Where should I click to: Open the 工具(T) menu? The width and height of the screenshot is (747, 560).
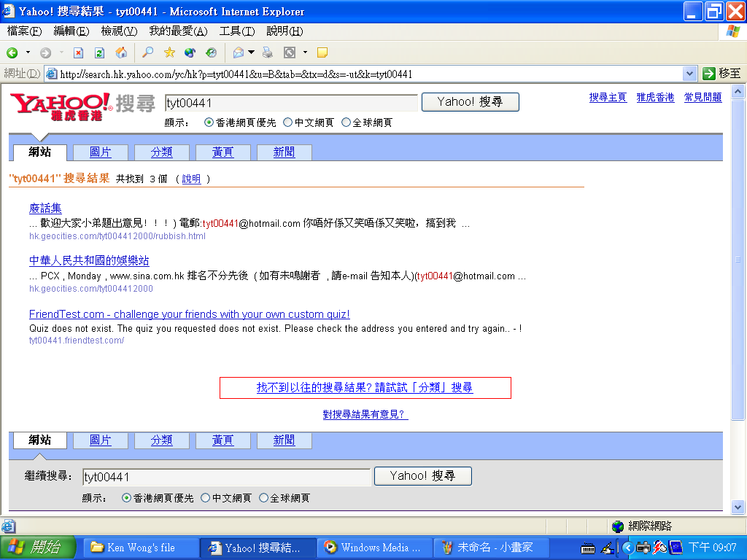tap(237, 31)
